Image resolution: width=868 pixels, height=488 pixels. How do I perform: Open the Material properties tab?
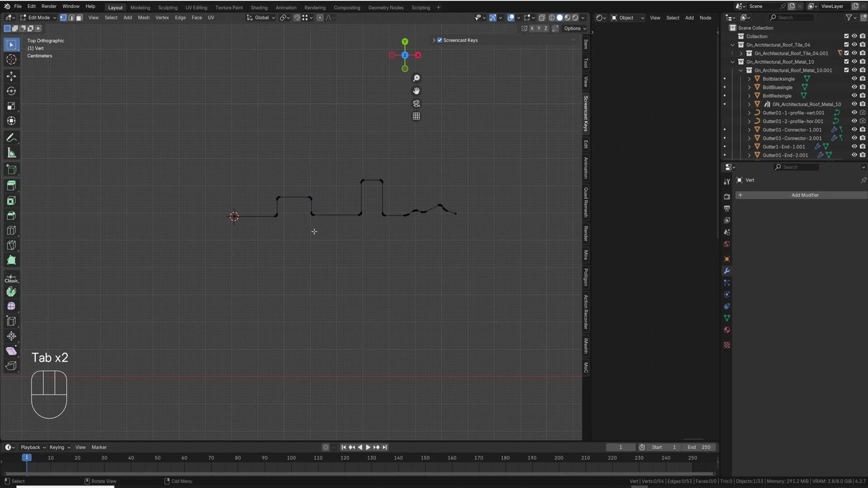click(727, 330)
